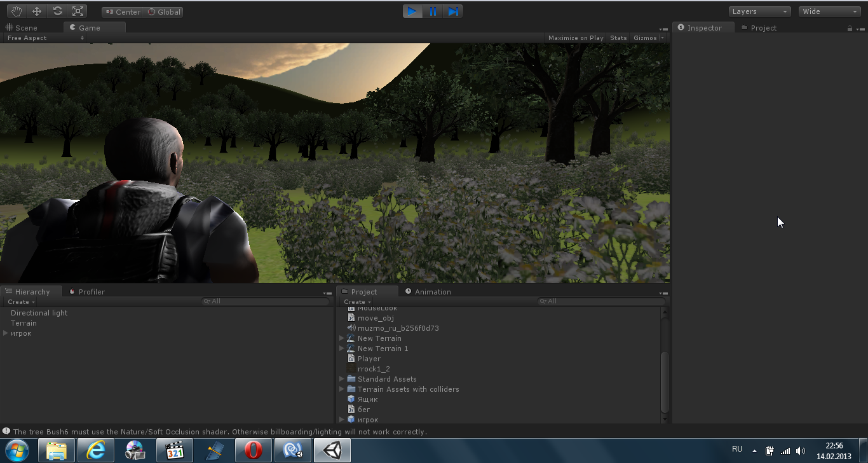
Task: Open Unity from the Windows taskbar
Action: point(332,451)
